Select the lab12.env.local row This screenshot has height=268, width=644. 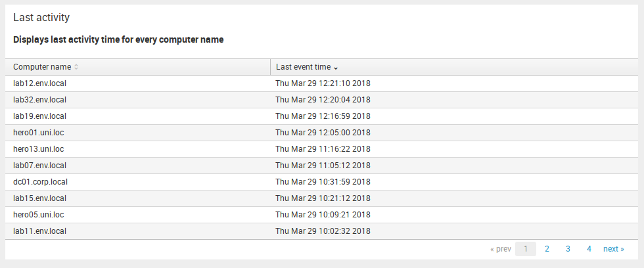pyautogui.click(x=321, y=83)
